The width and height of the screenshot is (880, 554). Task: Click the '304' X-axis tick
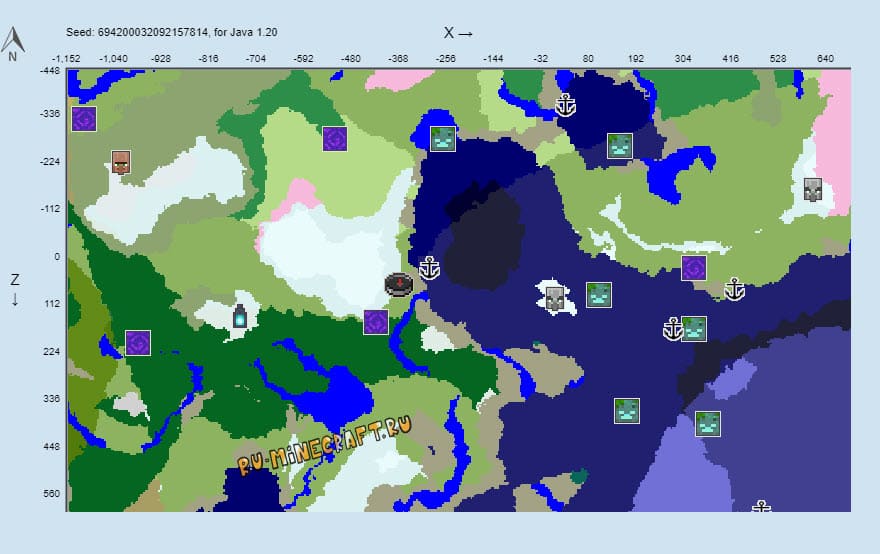pos(682,58)
